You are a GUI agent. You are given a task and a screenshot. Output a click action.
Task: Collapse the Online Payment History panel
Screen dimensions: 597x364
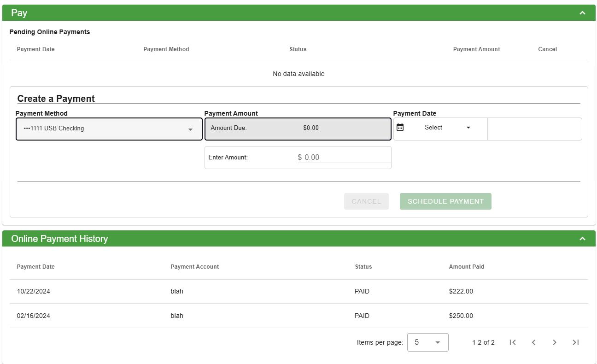[582, 239]
